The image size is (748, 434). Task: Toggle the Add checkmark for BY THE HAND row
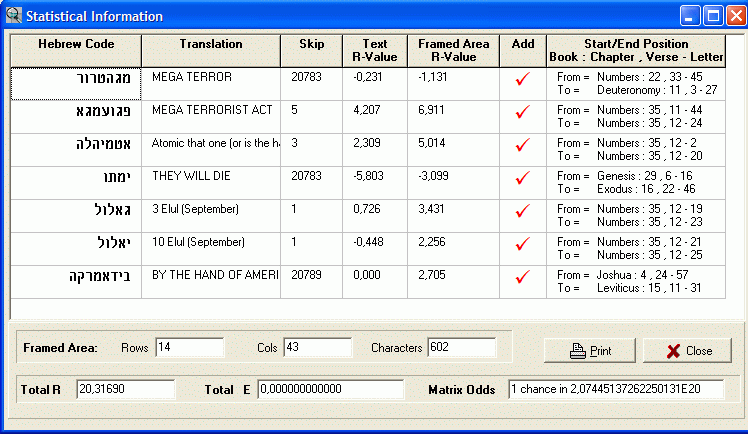(523, 277)
